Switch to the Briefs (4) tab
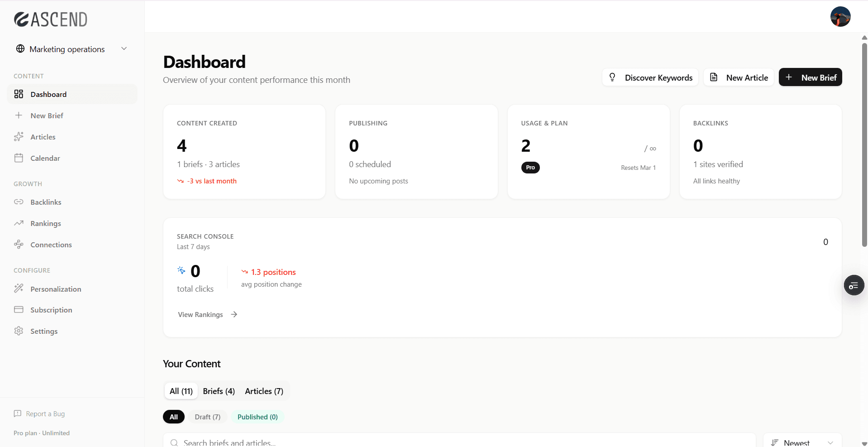The image size is (868, 447). tap(219, 391)
